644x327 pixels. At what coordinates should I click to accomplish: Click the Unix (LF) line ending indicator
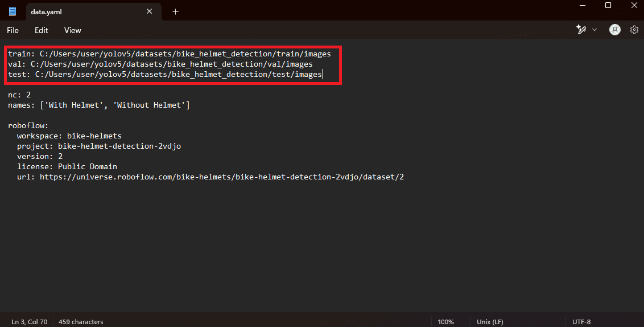point(490,322)
